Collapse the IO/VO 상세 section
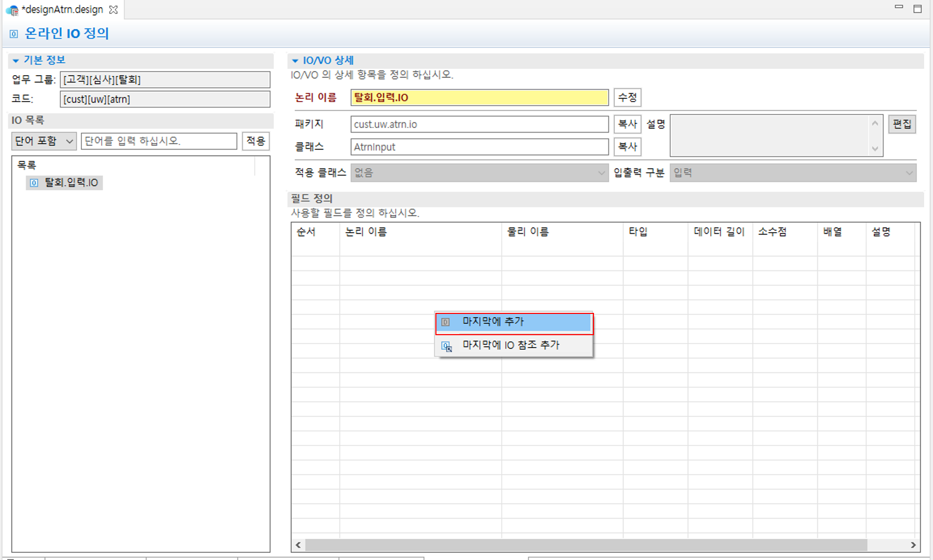933x560 pixels. tap(295, 60)
